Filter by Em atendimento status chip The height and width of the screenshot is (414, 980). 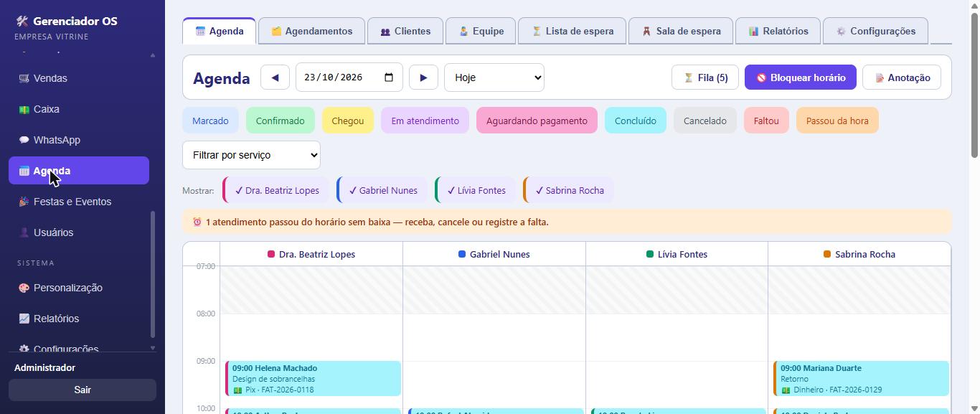(x=425, y=121)
